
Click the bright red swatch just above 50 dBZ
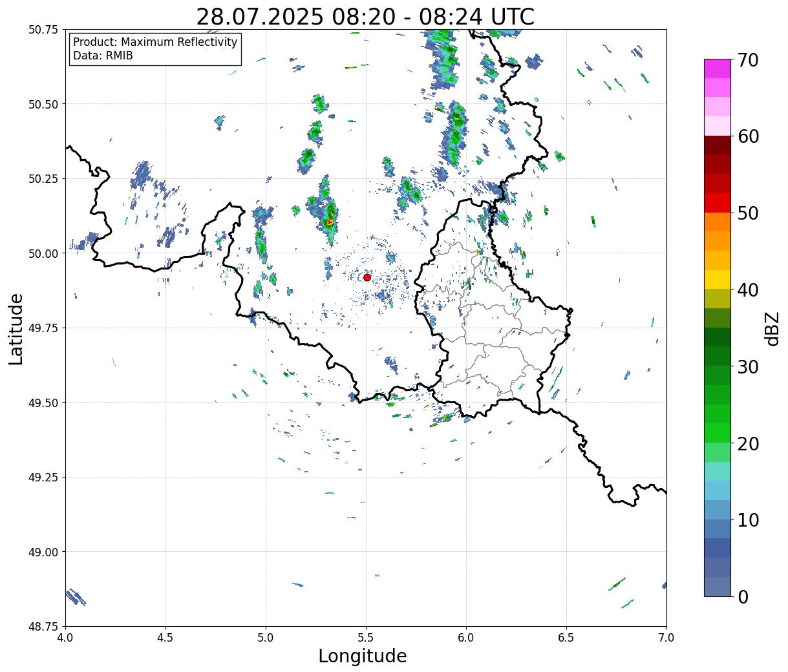(x=718, y=203)
